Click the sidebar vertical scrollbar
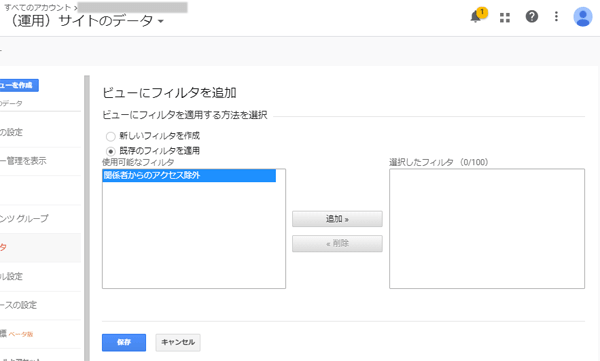The height and width of the screenshot is (361, 600). click(x=87, y=218)
